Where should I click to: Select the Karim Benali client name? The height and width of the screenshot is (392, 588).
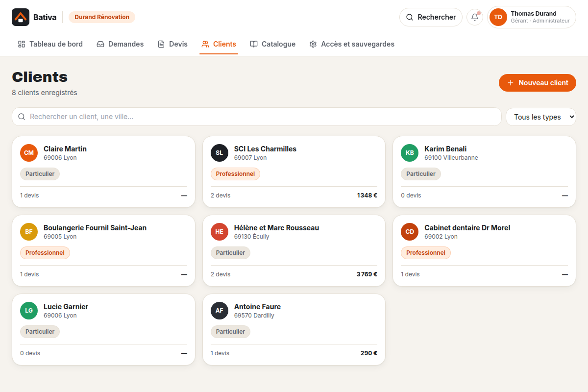click(445, 149)
